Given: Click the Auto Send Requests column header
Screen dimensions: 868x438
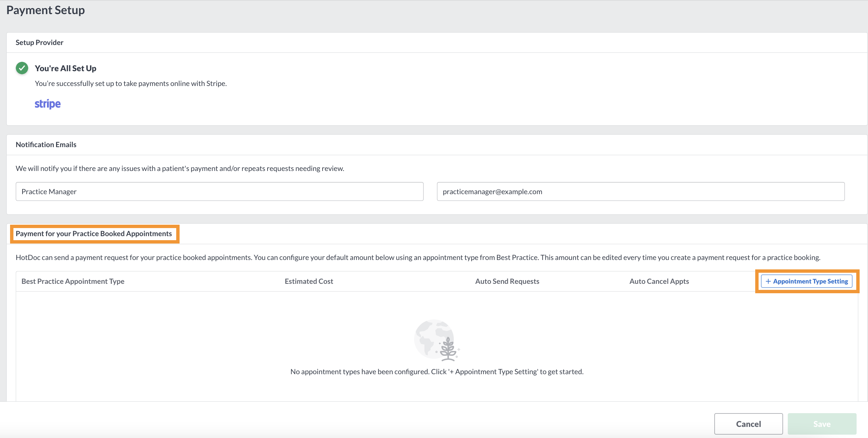Looking at the screenshot, I should pyautogui.click(x=507, y=281).
